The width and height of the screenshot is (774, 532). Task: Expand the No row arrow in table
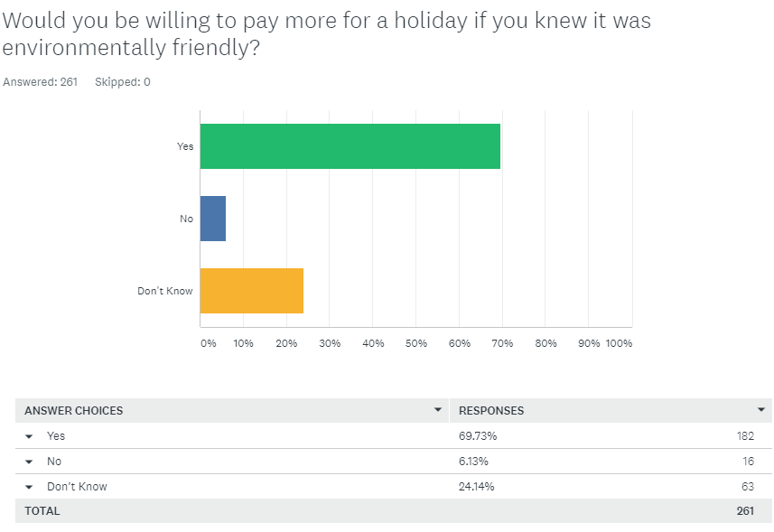tap(29, 462)
